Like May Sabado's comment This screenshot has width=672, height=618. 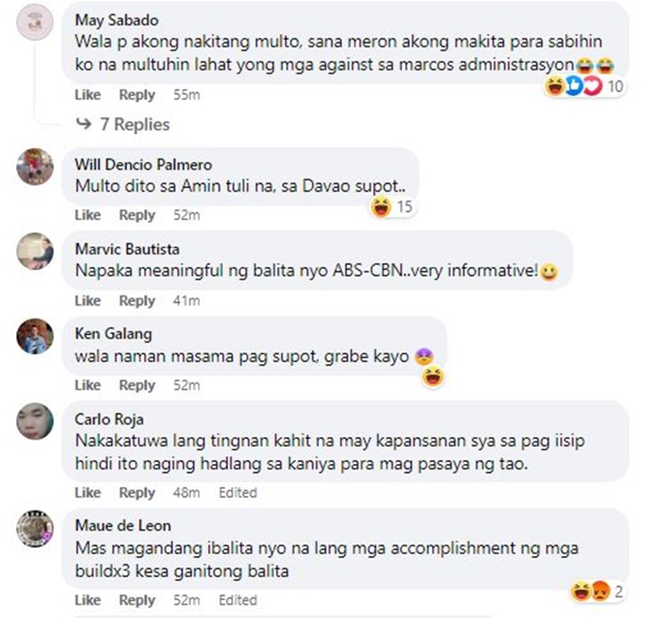tap(88, 95)
